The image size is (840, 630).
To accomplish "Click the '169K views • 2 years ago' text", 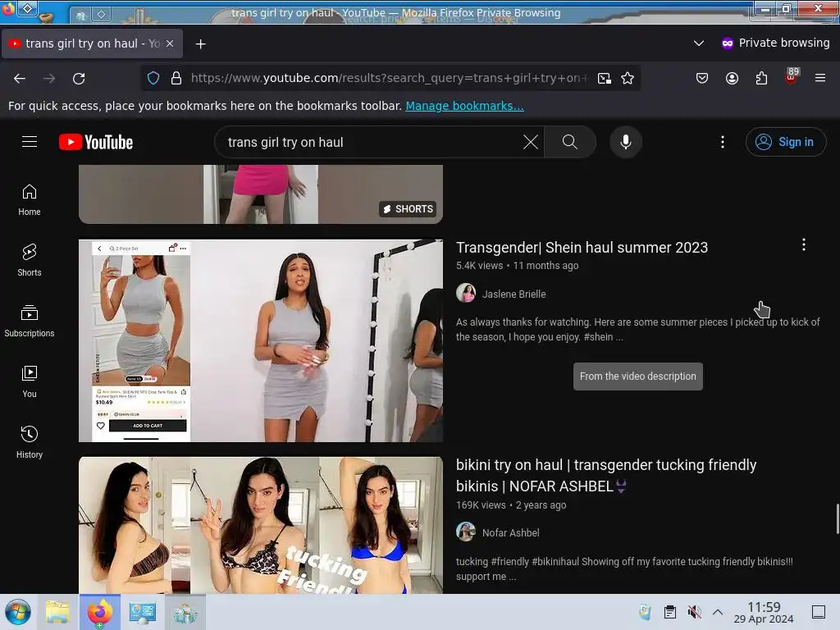I will coord(511,504).
